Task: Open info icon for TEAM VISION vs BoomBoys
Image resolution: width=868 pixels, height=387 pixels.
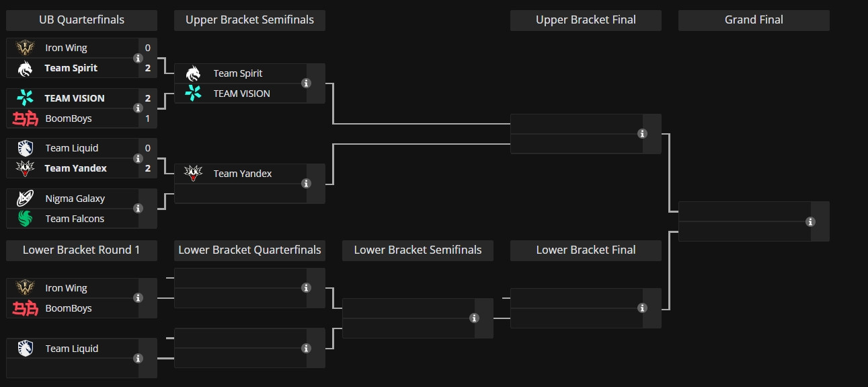Action: [139, 108]
